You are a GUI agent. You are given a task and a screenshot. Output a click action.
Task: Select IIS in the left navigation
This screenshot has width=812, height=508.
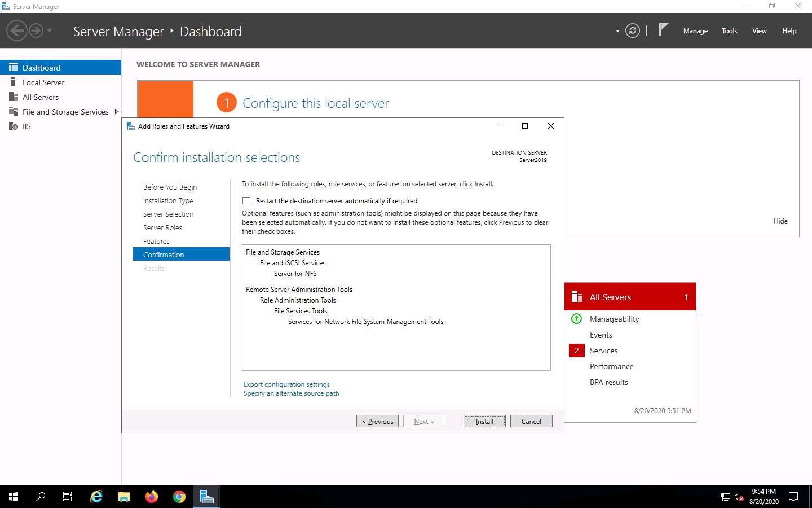(x=60, y=126)
